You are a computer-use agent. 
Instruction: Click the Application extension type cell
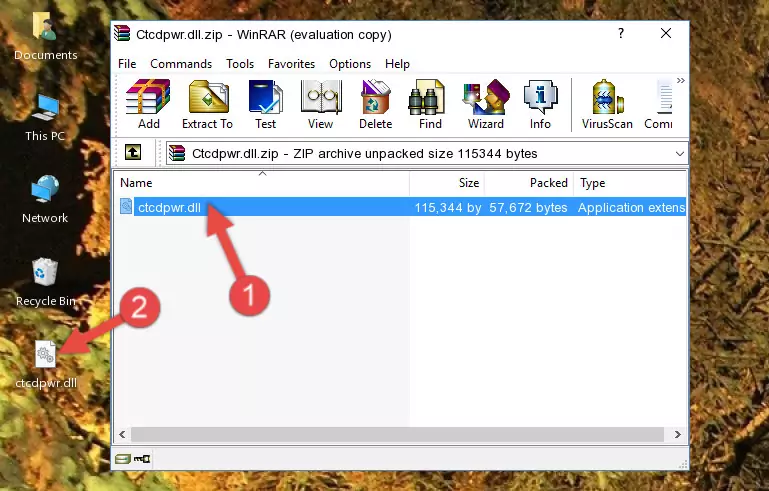coord(631,207)
